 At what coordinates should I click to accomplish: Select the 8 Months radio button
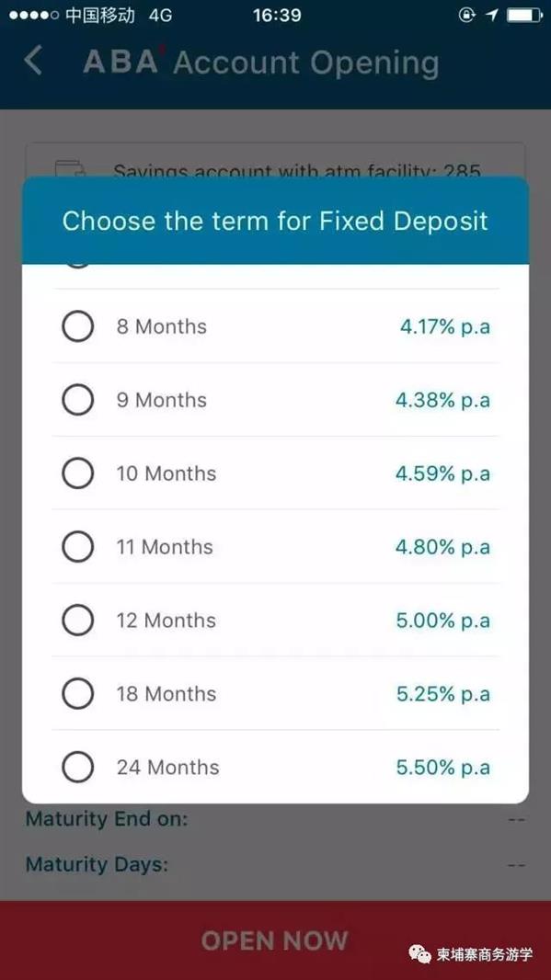tap(77, 326)
